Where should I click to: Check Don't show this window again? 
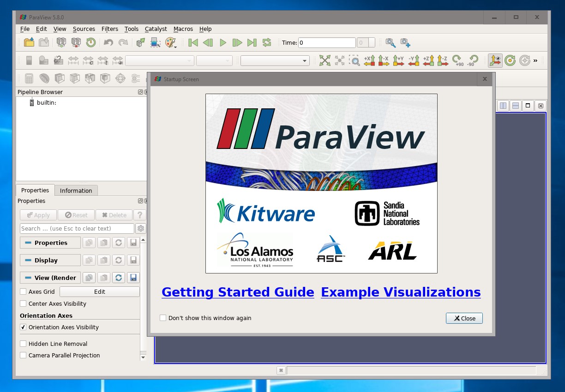click(x=163, y=318)
